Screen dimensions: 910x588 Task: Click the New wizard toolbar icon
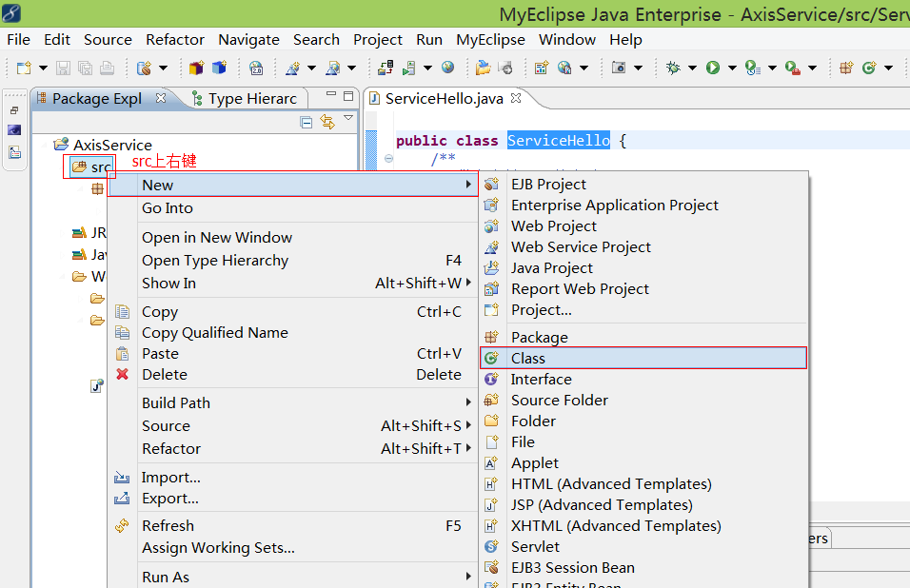[x=24, y=68]
